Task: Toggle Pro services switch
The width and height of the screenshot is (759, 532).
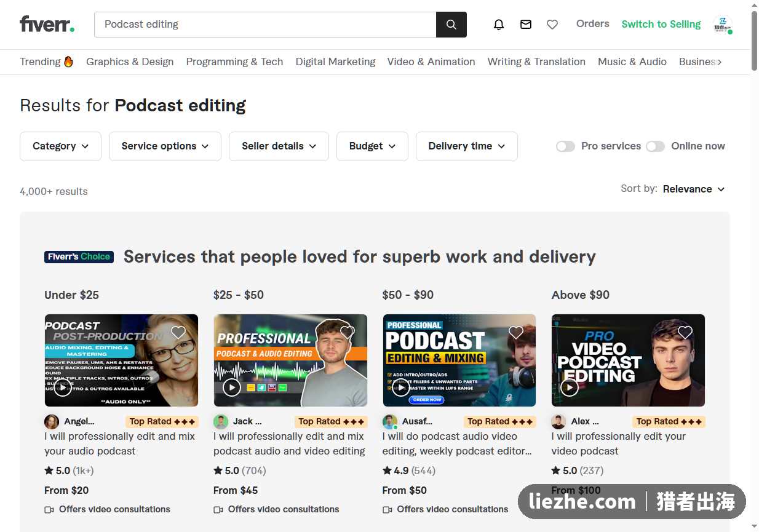Action: 565,146
